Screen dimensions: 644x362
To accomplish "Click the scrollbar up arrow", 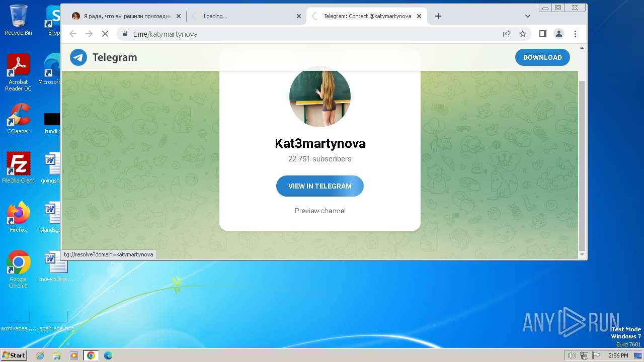I will click(x=582, y=48).
